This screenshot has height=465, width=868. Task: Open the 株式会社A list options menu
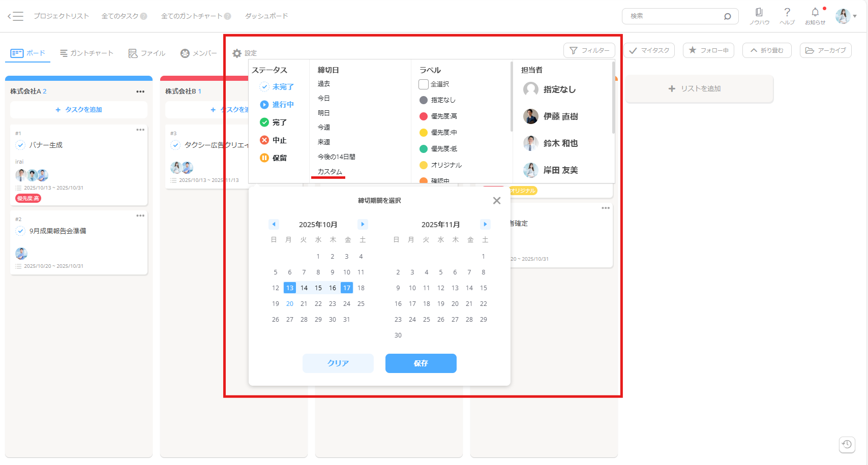pyautogui.click(x=140, y=91)
